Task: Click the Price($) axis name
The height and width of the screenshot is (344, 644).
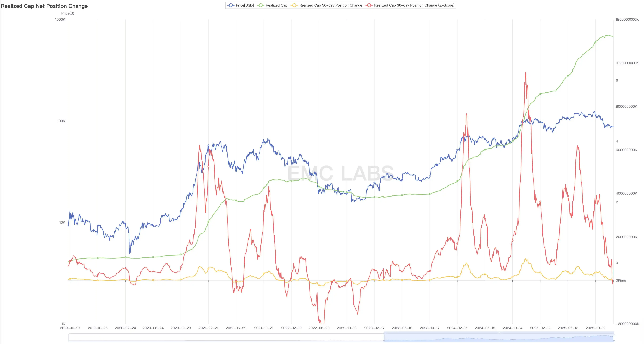Action: pos(67,13)
